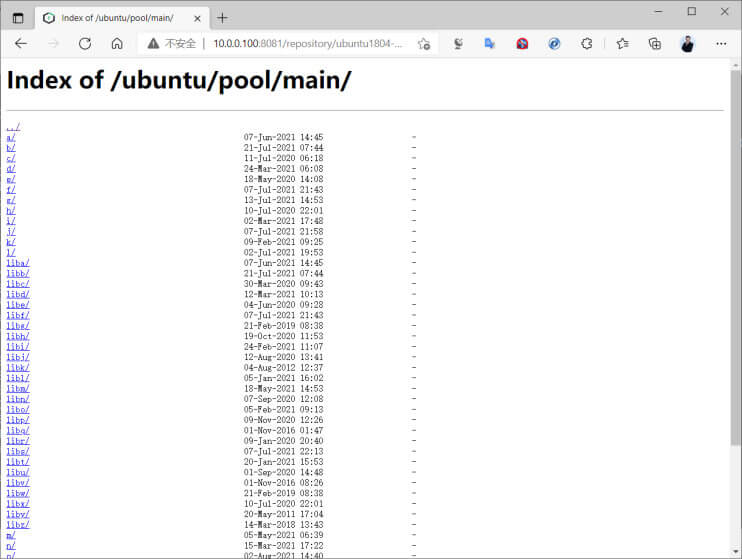The height and width of the screenshot is (559, 742).
Task: Open the libe/ directory link
Action: pos(18,304)
